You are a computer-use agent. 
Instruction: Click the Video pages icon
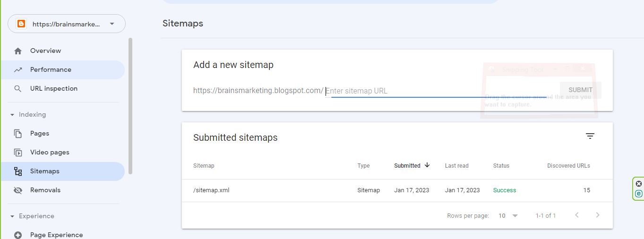click(18, 153)
